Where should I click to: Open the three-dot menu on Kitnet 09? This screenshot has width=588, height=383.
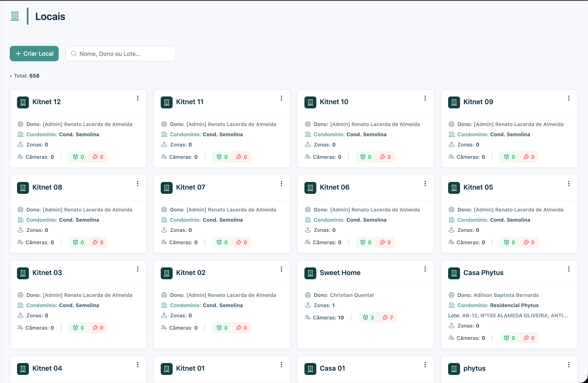tap(569, 98)
